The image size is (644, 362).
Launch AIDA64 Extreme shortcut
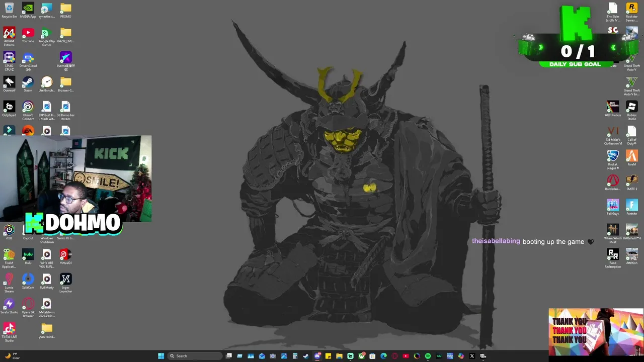9,37
